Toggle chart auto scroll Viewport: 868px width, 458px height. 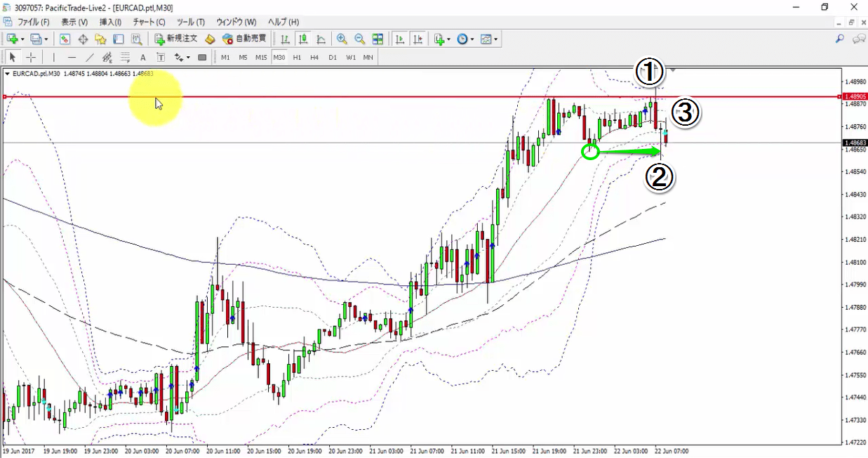point(400,39)
